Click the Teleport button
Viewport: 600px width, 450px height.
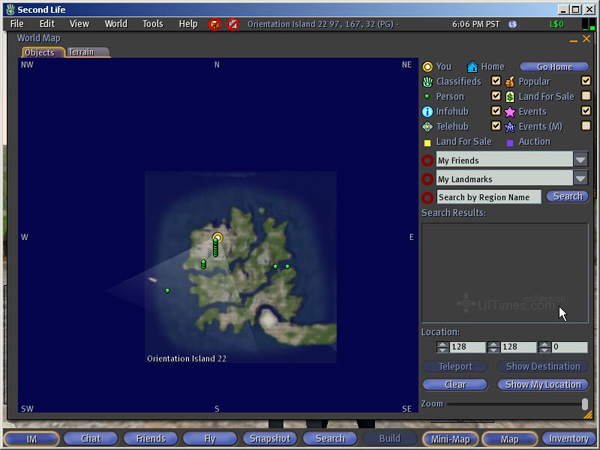[455, 367]
